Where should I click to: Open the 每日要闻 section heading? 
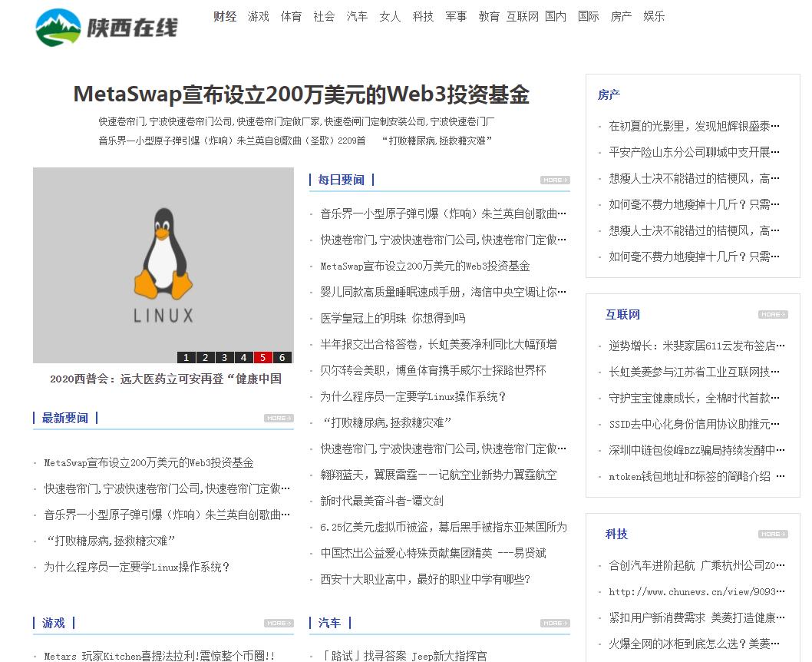342,180
